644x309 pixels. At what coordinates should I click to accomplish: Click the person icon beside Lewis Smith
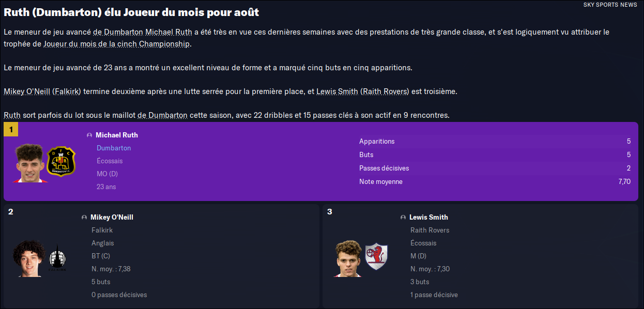coord(404,218)
